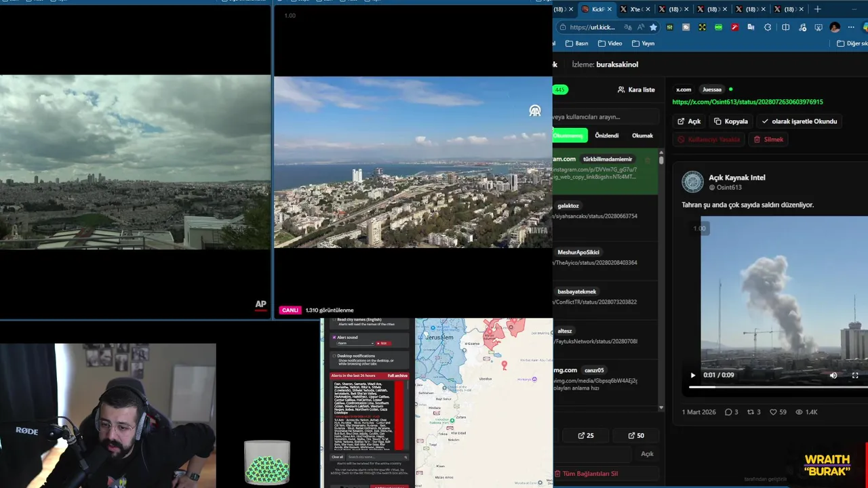Image resolution: width=868 pixels, height=488 pixels.
Task: Select the MeshurApoSikici link entry
Action: [x=604, y=261]
